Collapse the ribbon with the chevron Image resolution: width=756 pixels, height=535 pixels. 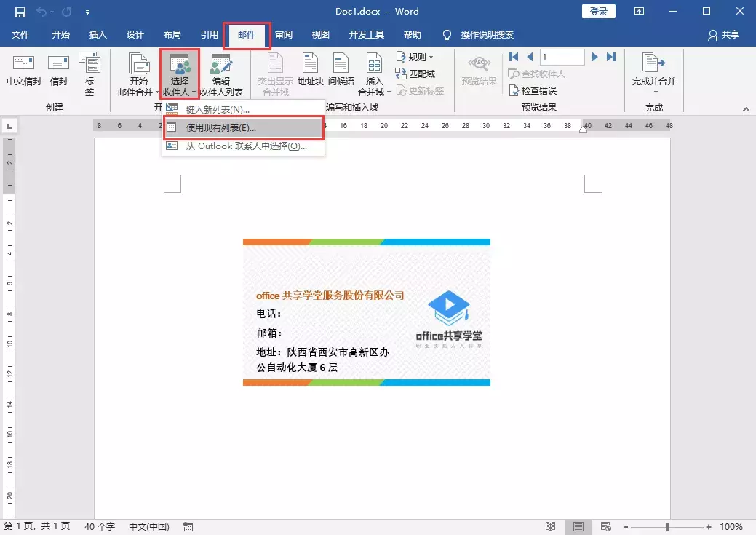coord(746,109)
